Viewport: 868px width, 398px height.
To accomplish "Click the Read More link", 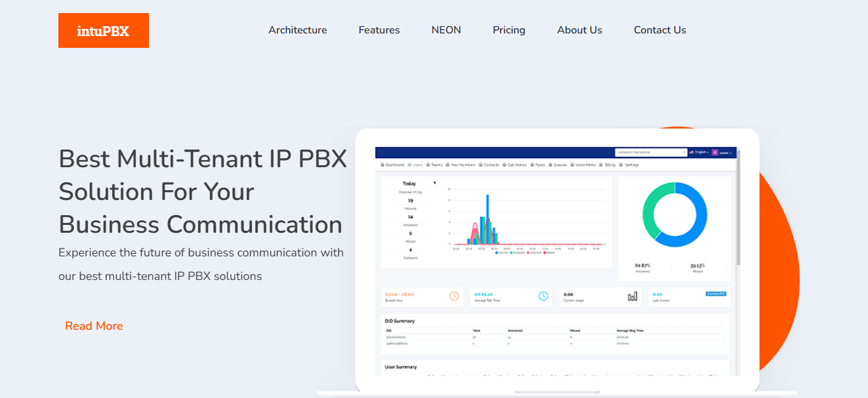I will point(94,326).
